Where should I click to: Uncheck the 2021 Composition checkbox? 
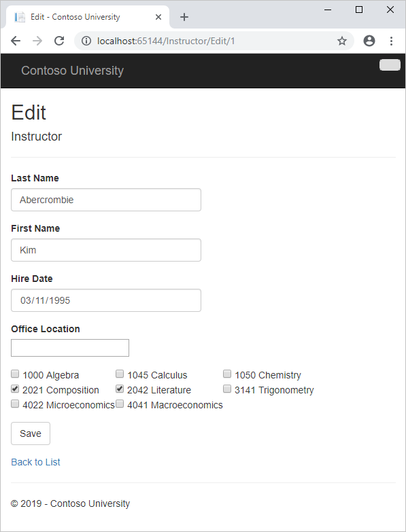tap(15, 389)
